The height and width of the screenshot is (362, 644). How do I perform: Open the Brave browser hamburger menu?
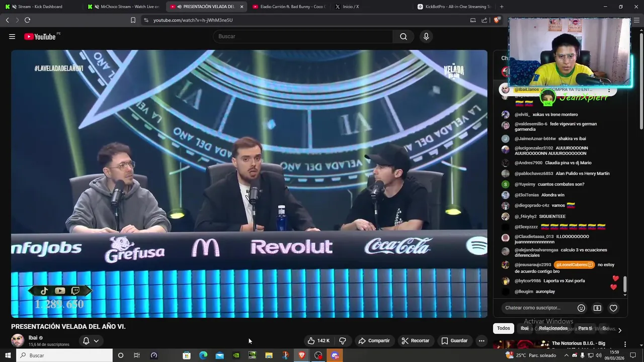point(637,20)
